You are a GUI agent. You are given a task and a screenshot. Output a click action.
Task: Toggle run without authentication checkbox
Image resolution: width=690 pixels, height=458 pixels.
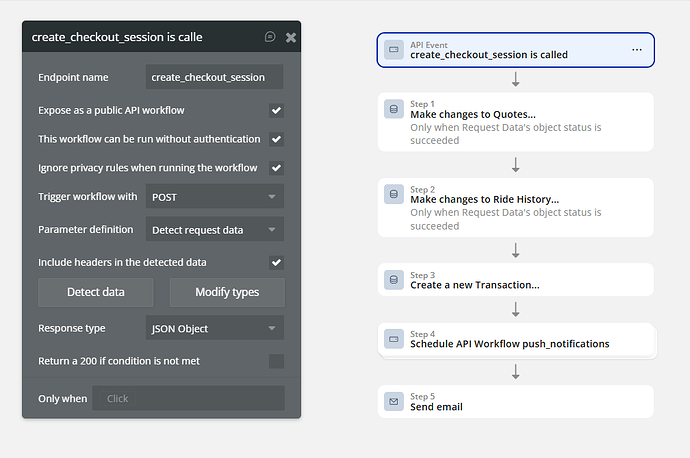[276, 139]
